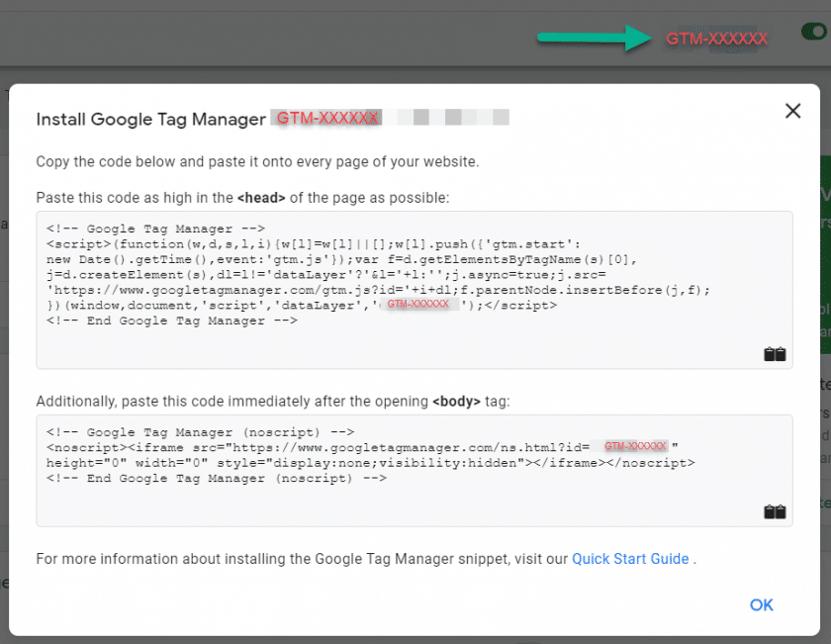Toggle the switch in the top right corner
The height and width of the screenshot is (644, 831).
[x=813, y=31]
